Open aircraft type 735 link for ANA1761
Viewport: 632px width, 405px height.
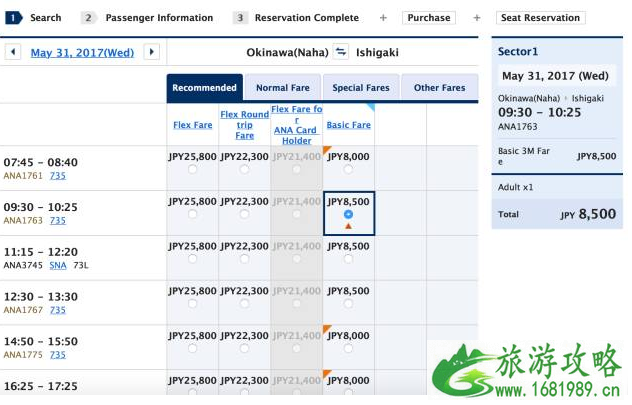[x=58, y=176]
